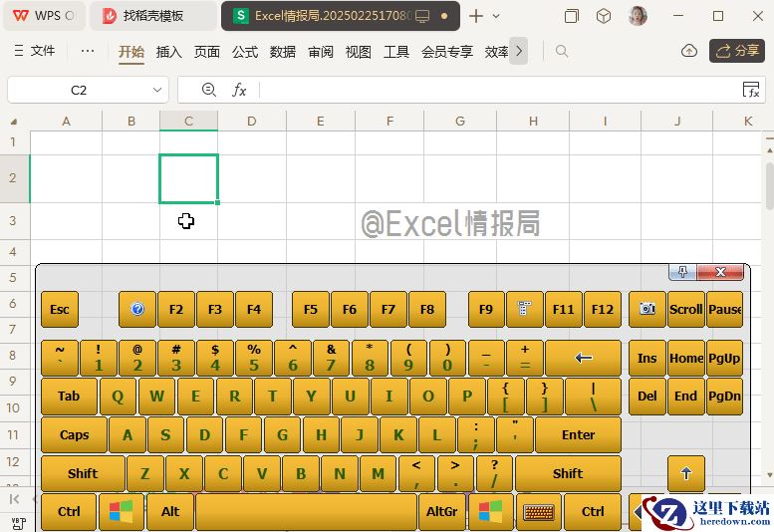The image size is (774, 532).
Task: Click the settings key between F9 and F11
Action: click(x=524, y=310)
